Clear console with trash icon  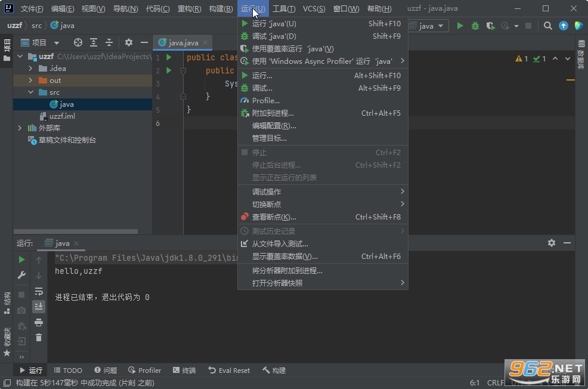coord(39,338)
